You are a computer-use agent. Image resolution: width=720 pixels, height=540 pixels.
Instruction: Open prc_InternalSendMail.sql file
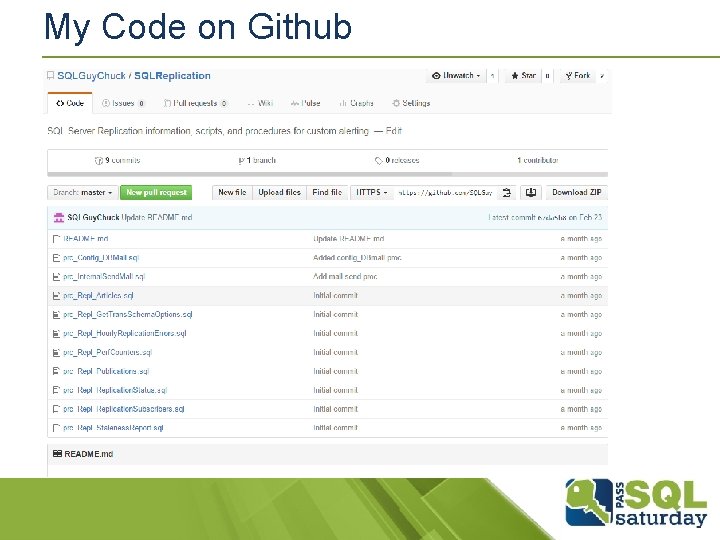pyautogui.click(x=104, y=276)
